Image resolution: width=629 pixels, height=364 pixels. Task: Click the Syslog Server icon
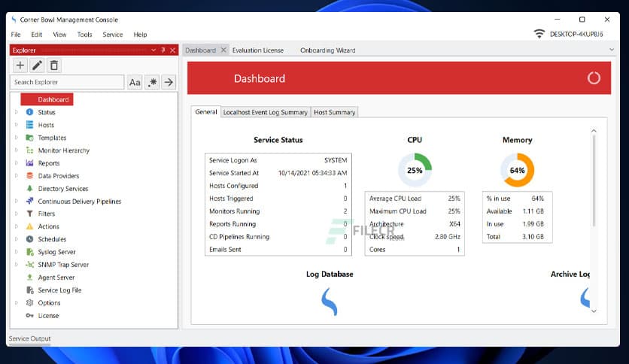coord(29,252)
